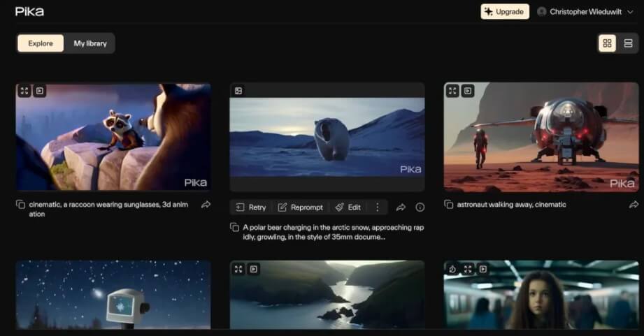Click the loop icon on the girl video
This screenshot has width=644, height=336.
(x=452, y=269)
